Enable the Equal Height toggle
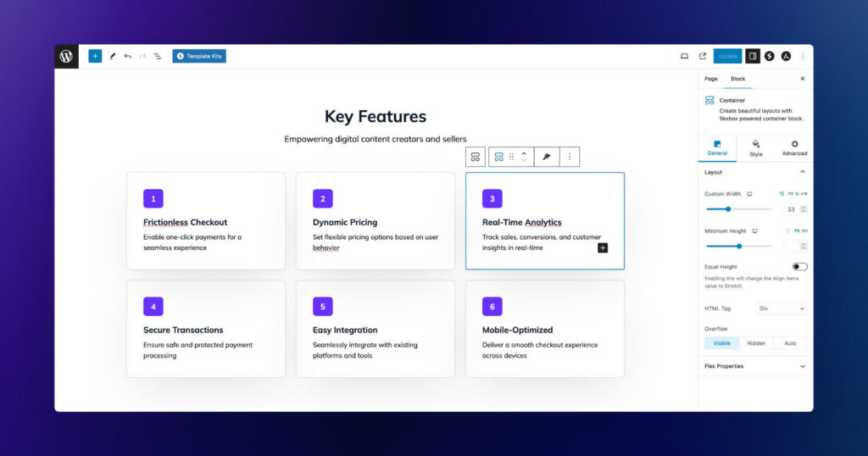This screenshot has height=456, width=868. 799,267
